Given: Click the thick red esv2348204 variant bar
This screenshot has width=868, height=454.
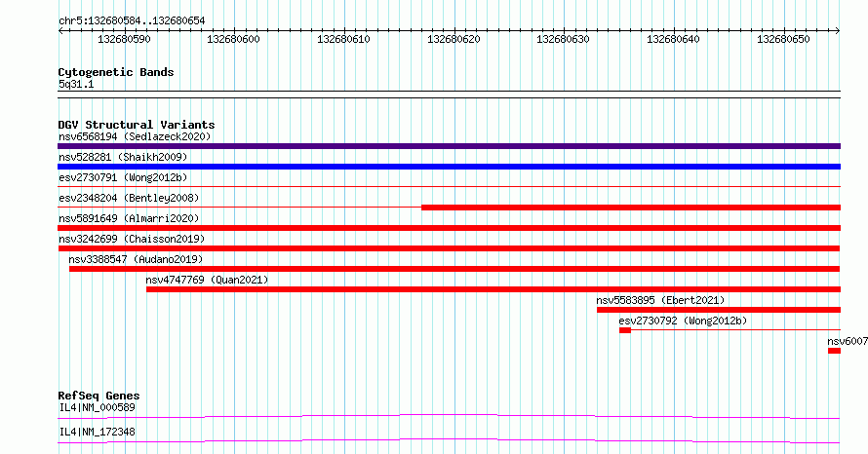Looking at the screenshot, I should pyautogui.click(x=631, y=208).
